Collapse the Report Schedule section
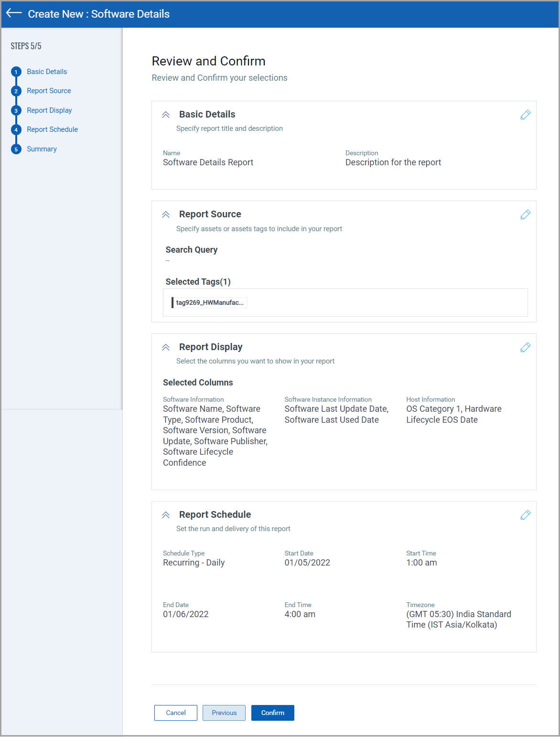This screenshot has height=737, width=560. (x=166, y=515)
